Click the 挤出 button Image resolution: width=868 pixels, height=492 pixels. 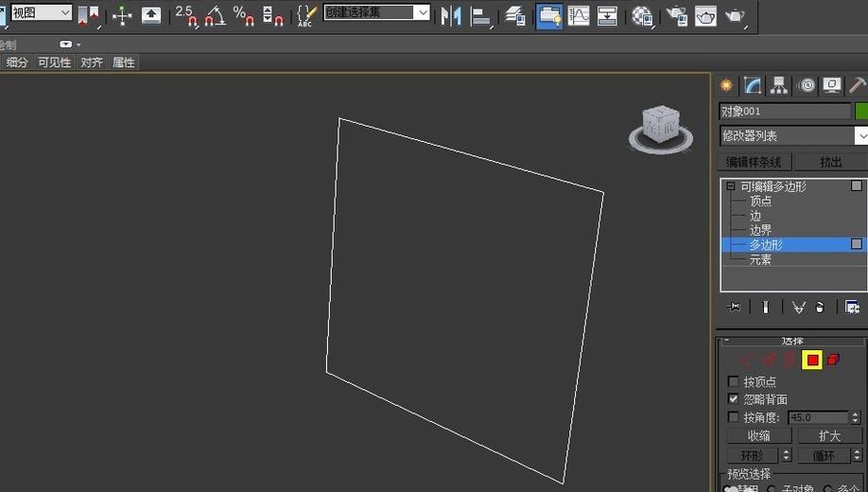830,162
